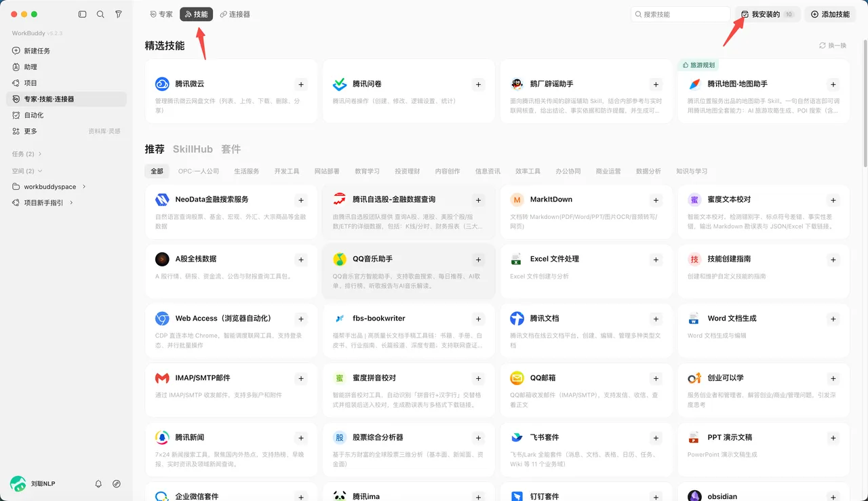Add Excel 文件处理 with plus icon
Screen dimensions: 868x501
pyautogui.click(x=656, y=260)
